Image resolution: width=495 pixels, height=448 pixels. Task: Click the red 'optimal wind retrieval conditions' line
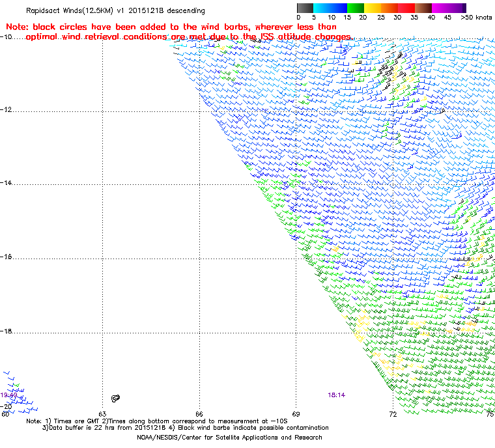coord(190,37)
